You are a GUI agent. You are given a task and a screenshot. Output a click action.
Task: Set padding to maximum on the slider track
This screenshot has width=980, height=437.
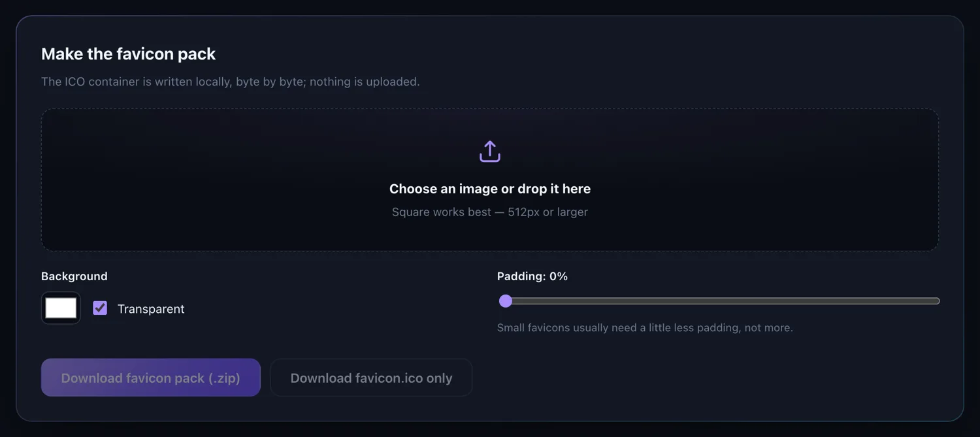[x=936, y=301]
